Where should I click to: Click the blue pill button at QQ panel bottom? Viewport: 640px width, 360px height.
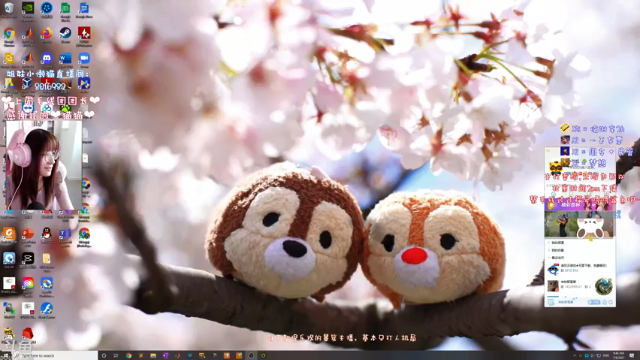594,302
